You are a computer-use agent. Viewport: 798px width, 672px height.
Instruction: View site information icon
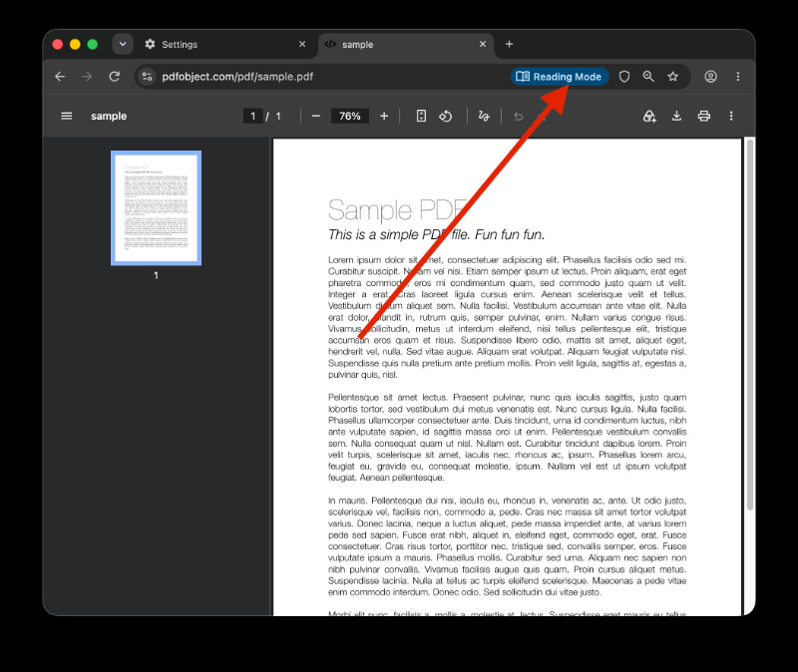click(x=147, y=77)
